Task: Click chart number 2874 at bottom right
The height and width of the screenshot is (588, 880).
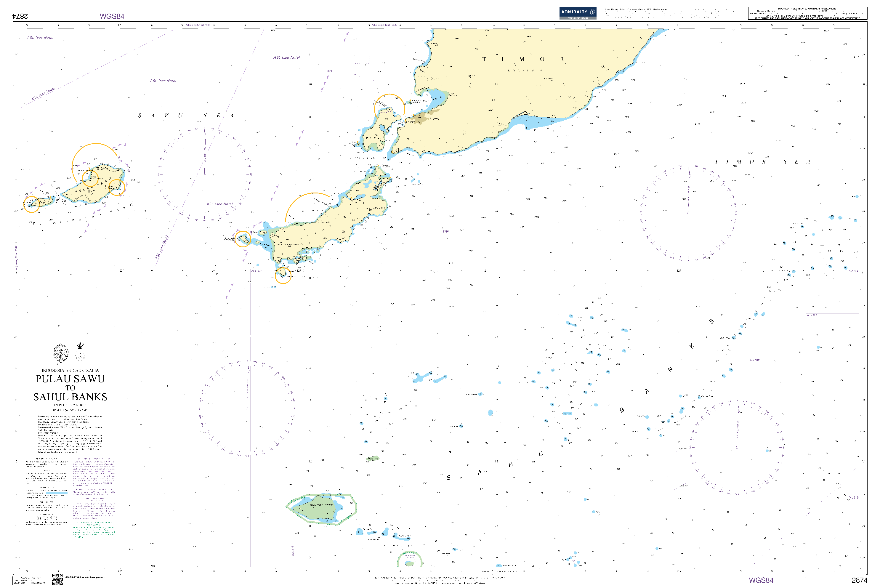Action: click(x=859, y=580)
